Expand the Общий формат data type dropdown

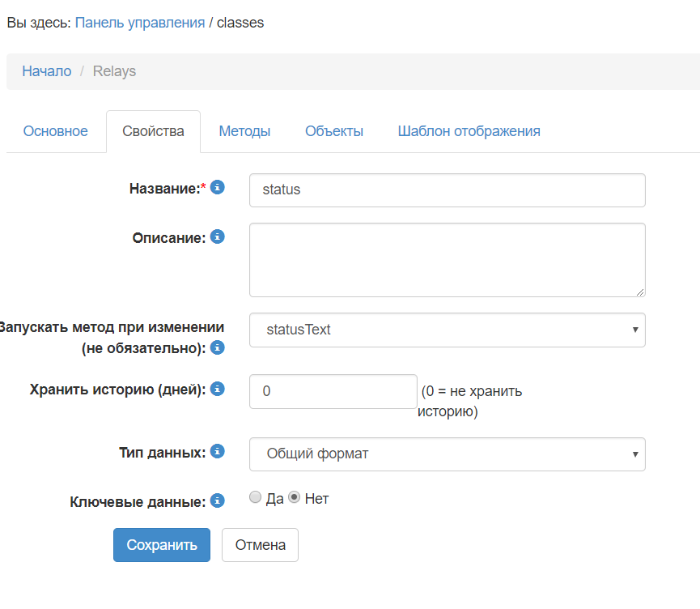(447, 454)
